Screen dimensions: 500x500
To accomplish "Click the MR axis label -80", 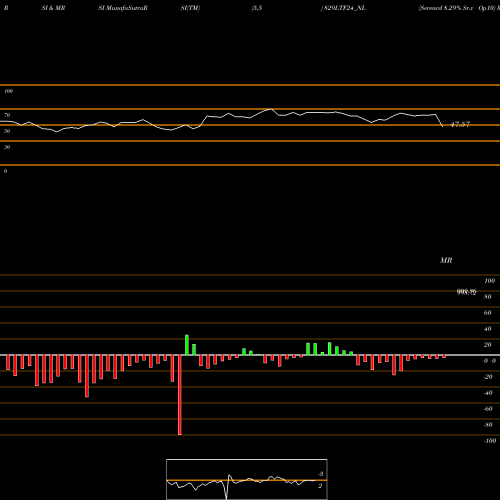I will (488, 425).
